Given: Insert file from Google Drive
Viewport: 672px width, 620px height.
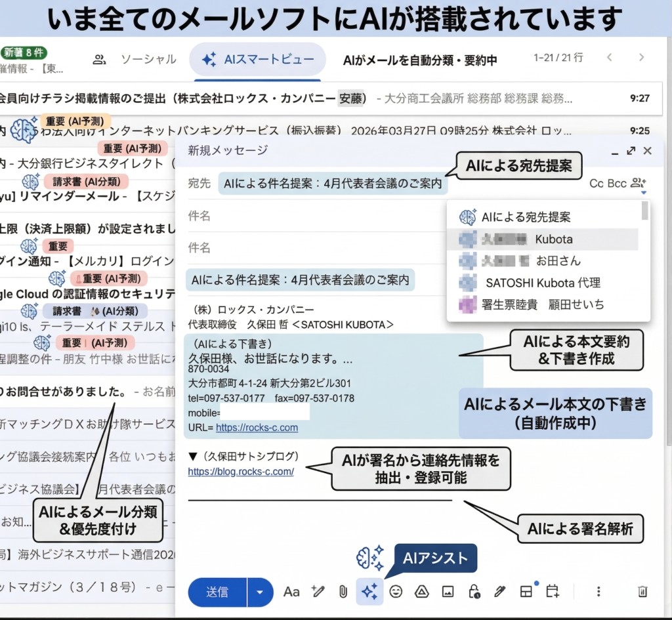Looking at the screenshot, I should pyautogui.click(x=421, y=592).
